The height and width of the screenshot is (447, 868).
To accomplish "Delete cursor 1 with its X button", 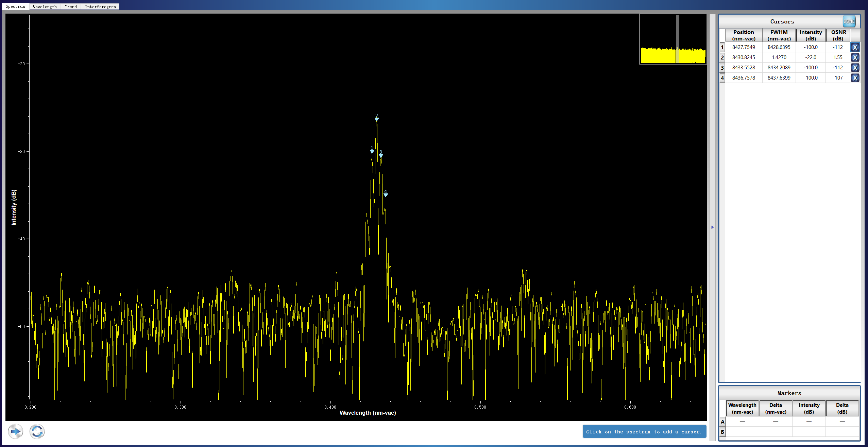I will pos(855,47).
